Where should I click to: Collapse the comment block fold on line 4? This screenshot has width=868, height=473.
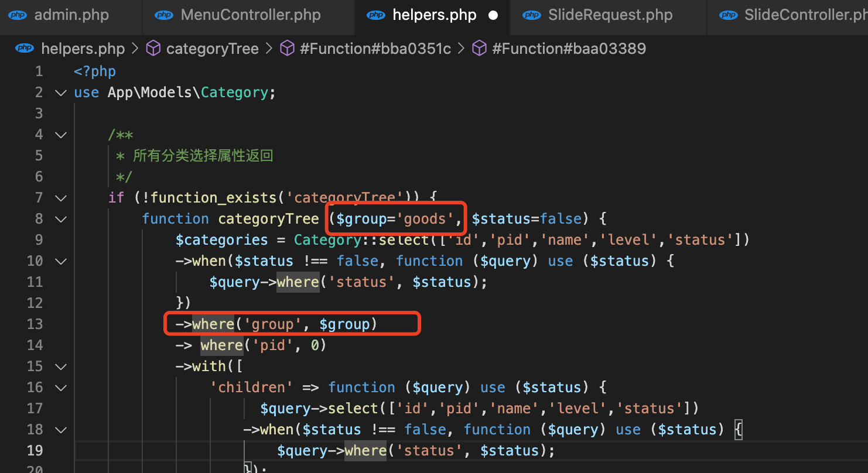point(61,135)
